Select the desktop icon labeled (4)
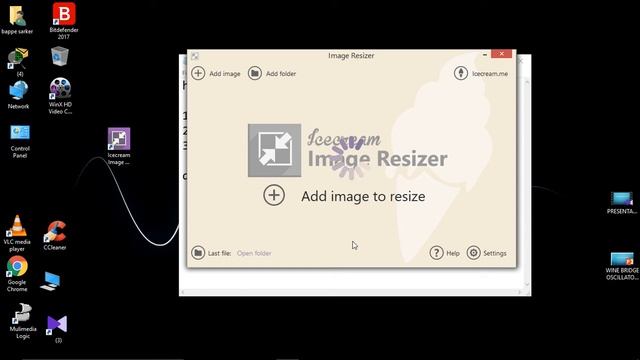The image size is (640, 360). 18,62
